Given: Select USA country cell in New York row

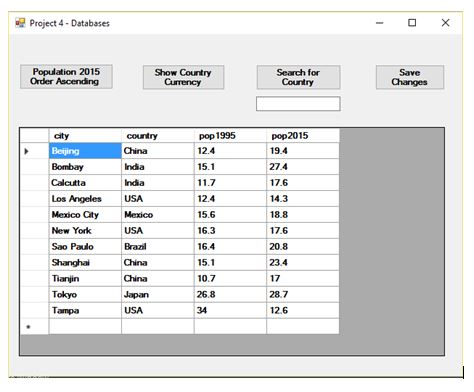Looking at the screenshot, I should point(158,231).
